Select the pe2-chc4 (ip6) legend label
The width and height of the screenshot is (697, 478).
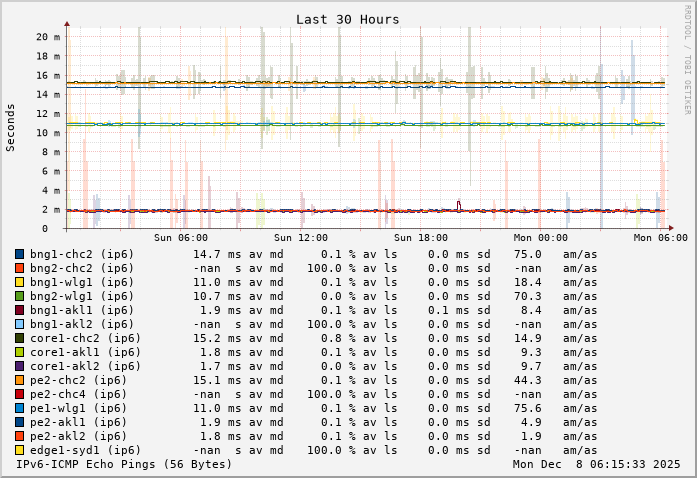click(x=78, y=394)
